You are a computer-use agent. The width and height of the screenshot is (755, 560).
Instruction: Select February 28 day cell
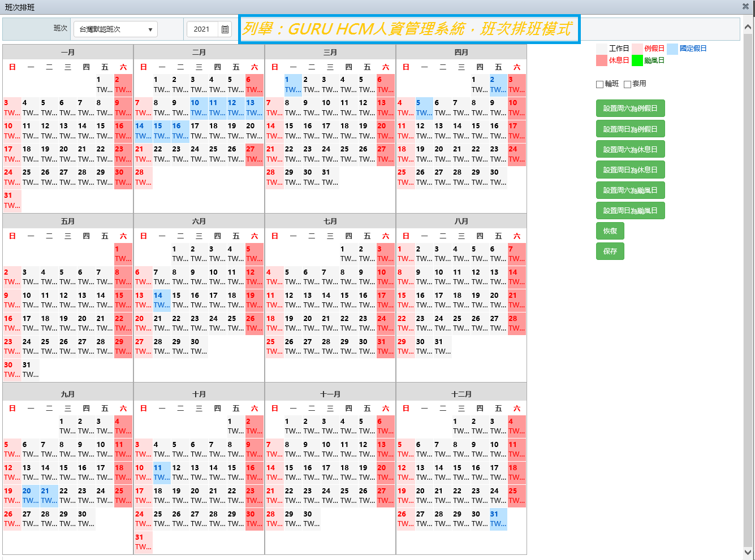tap(143, 177)
